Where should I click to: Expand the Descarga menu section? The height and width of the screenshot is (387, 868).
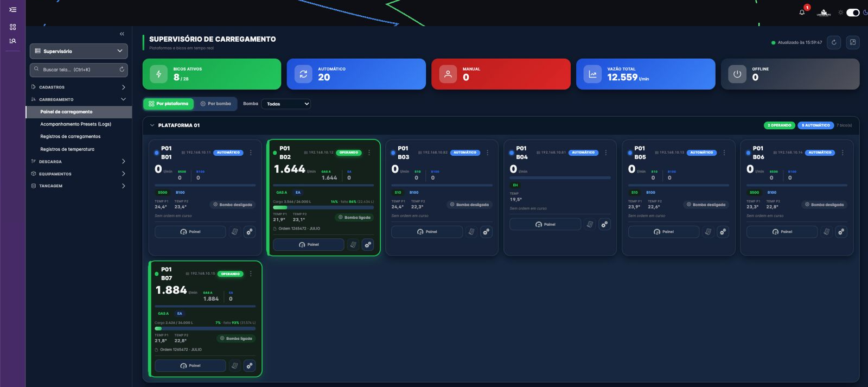(79, 161)
